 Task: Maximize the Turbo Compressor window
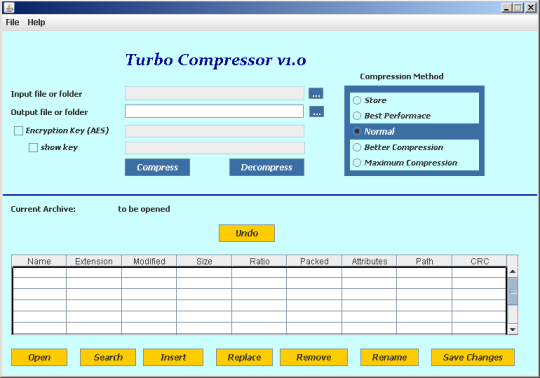[518, 8]
